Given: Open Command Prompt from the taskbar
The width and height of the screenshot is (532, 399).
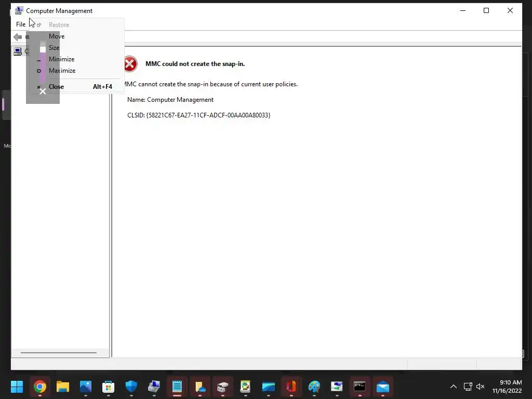Looking at the screenshot, I should [x=360, y=387].
